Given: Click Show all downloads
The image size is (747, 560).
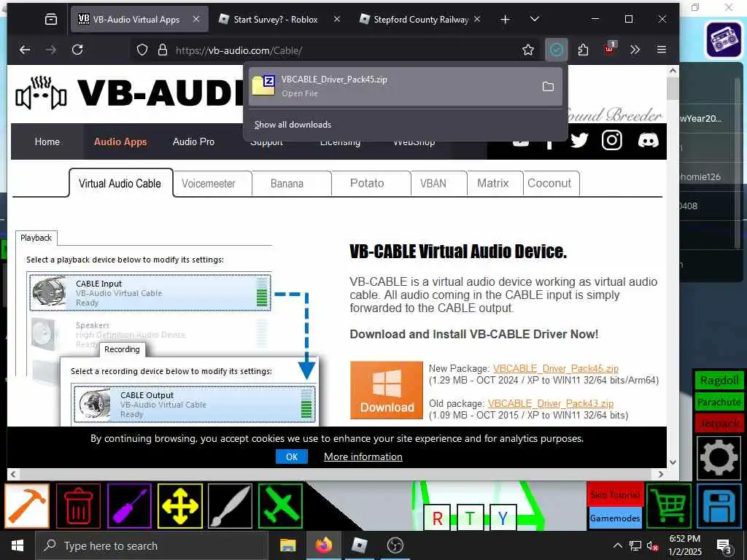Looking at the screenshot, I should pyautogui.click(x=293, y=125).
